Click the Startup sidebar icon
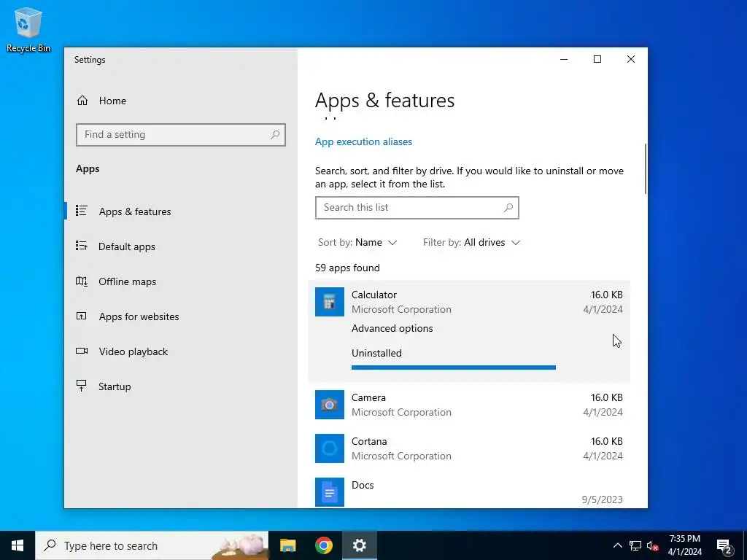This screenshot has width=747, height=560. (x=82, y=386)
